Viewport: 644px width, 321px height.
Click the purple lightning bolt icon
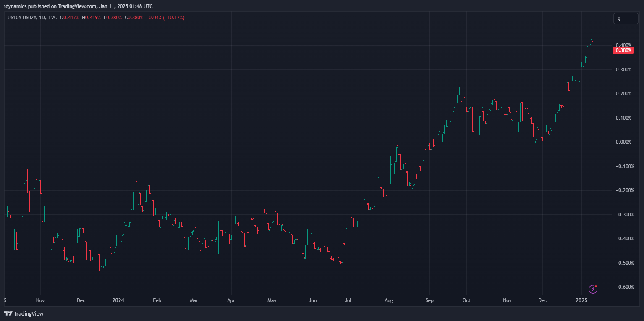pos(593,289)
